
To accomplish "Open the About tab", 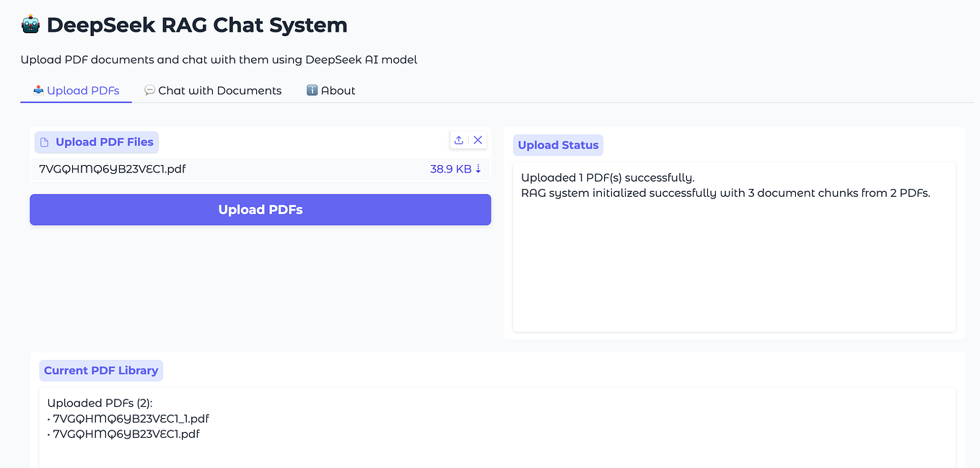I will tap(338, 90).
